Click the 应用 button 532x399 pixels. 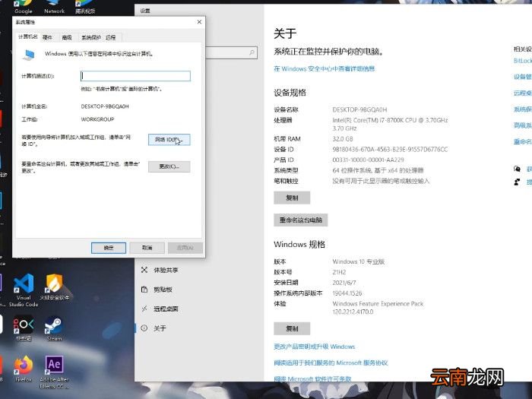pyautogui.click(x=185, y=248)
